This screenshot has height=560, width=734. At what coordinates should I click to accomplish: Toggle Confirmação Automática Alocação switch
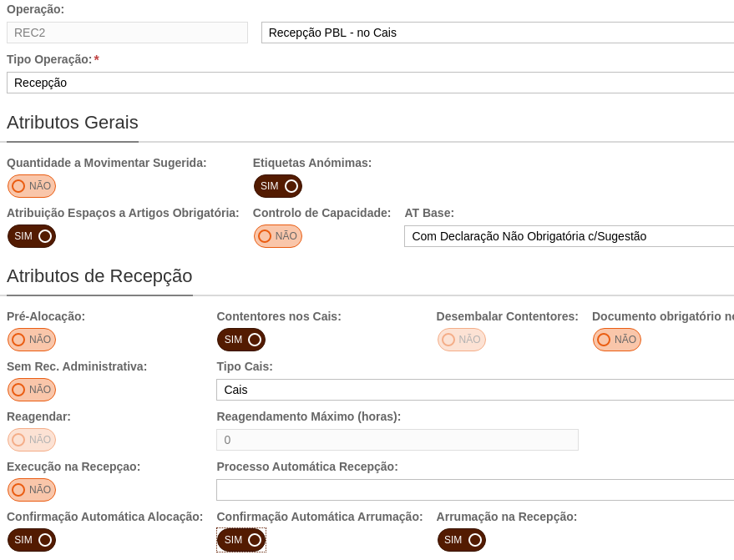click(32, 540)
